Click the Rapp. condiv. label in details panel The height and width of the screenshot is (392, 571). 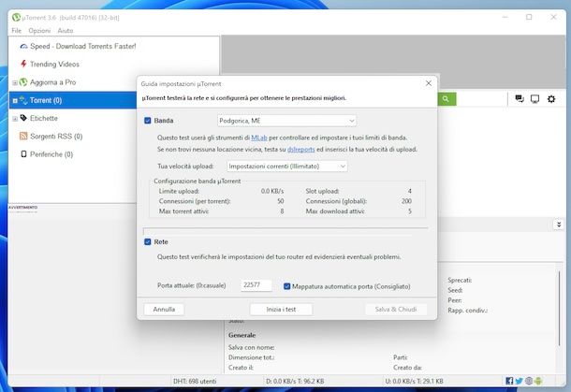click(x=468, y=311)
